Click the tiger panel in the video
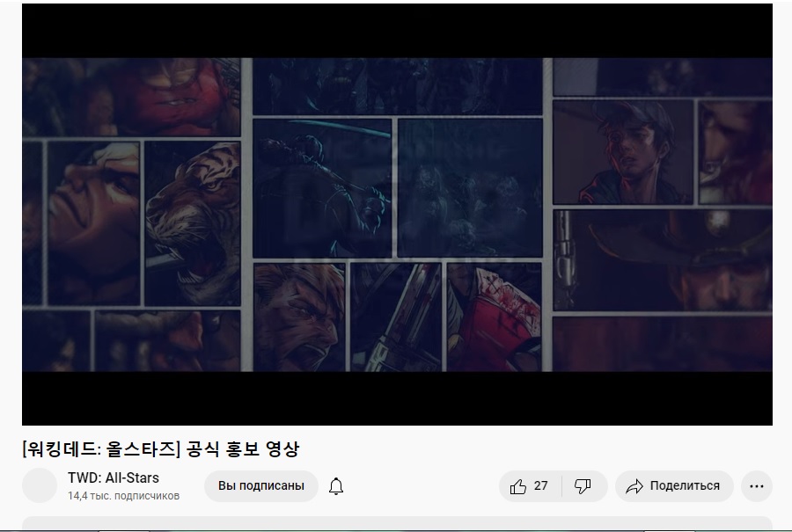This screenshot has width=792, height=532. [192, 222]
